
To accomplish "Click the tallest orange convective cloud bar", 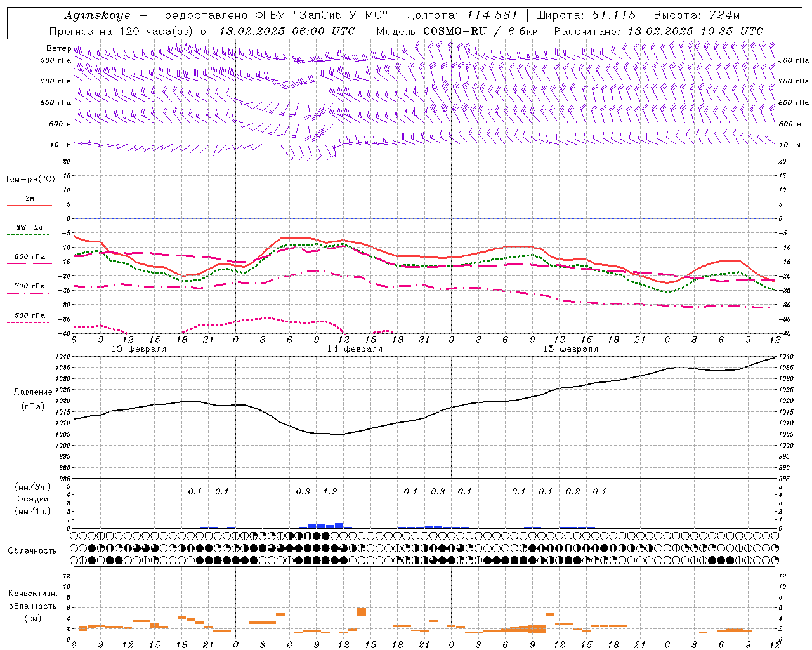I will [362, 612].
